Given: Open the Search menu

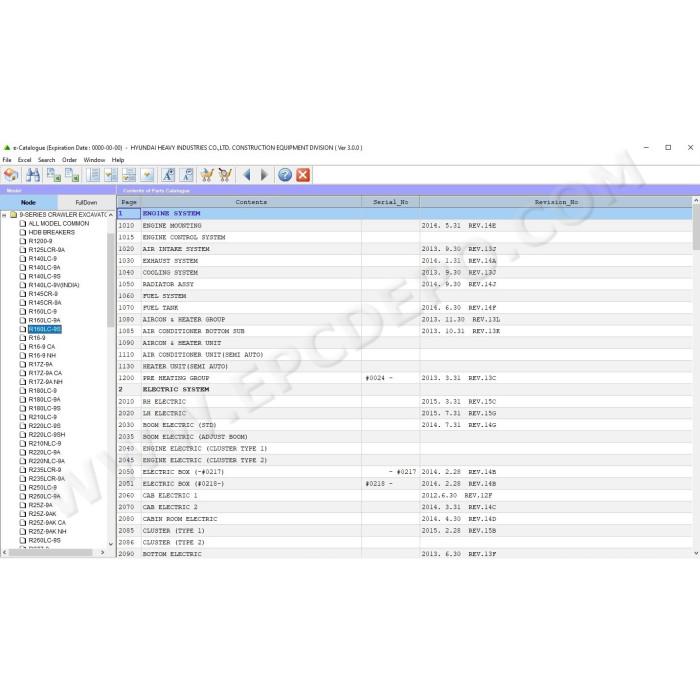Looking at the screenshot, I should 46,160.
